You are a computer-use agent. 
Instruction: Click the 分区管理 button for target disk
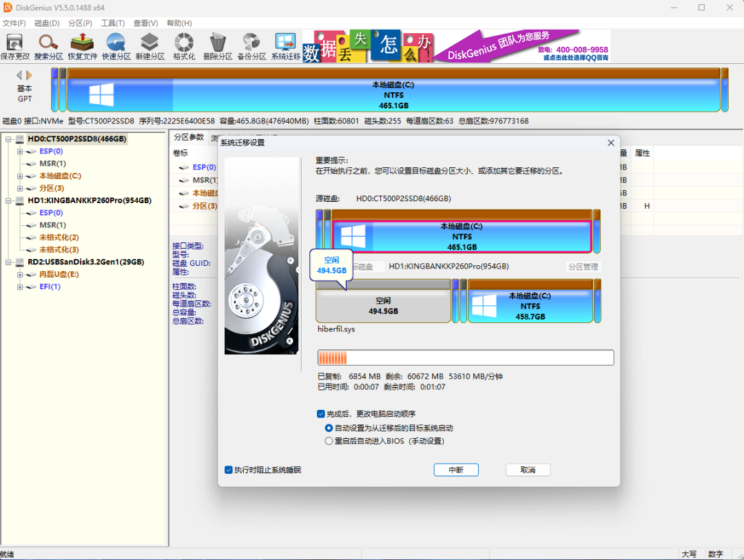(x=583, y=267)
